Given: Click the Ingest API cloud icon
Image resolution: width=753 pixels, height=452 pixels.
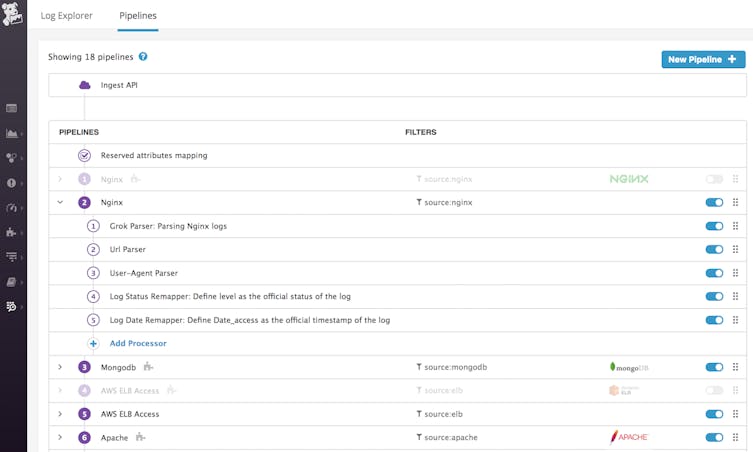Looking at the screenshot, I should click(x=85, y=85).
